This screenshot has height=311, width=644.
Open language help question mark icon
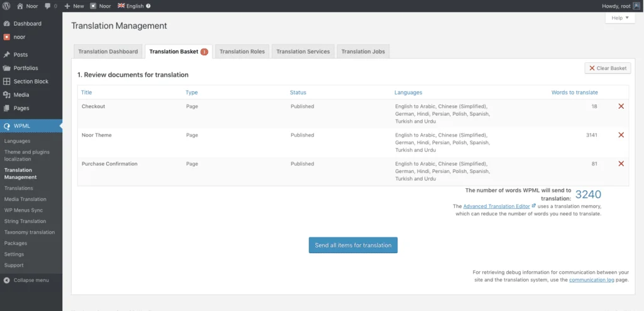click(x=148, y=6)
